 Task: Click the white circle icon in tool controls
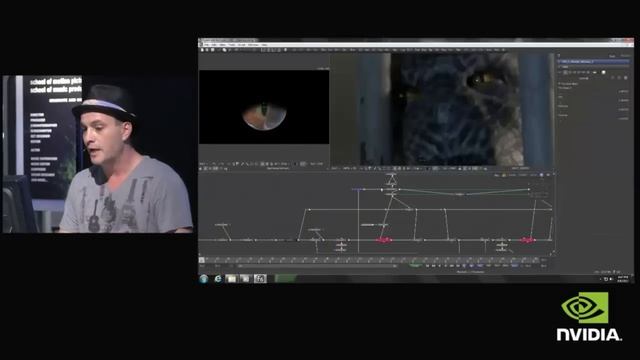[603, 72]
